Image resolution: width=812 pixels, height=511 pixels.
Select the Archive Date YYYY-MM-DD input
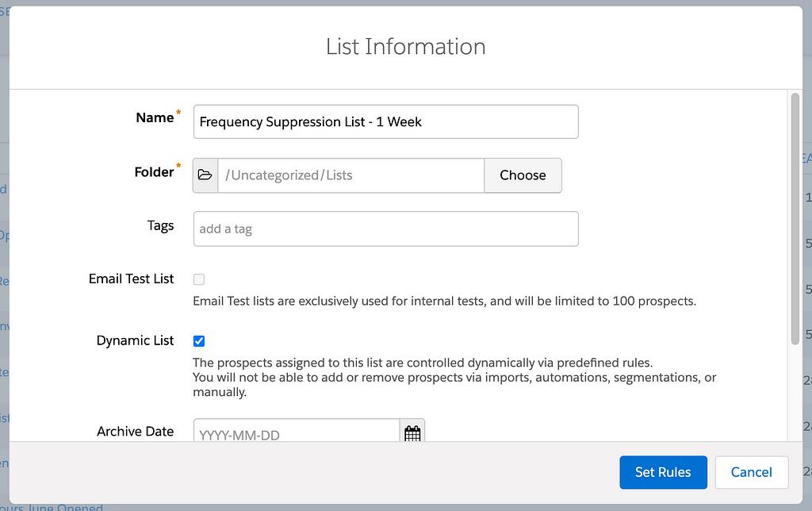tap(296, 433)
